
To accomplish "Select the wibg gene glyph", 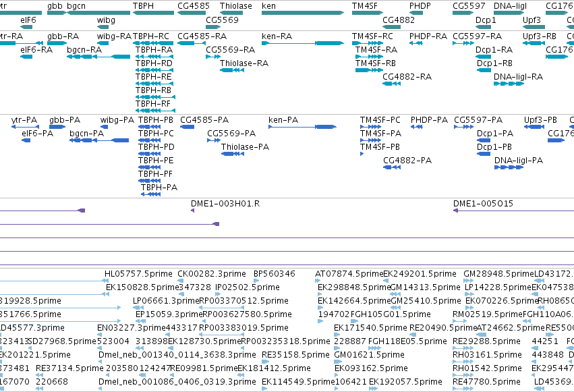I will click(x=103, y=27).
